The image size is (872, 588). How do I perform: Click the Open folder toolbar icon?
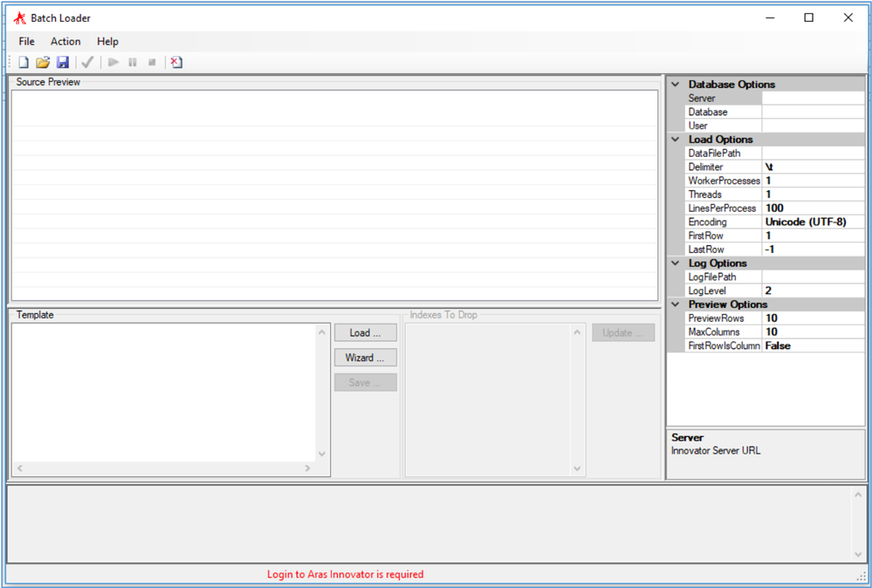point(43,63)
